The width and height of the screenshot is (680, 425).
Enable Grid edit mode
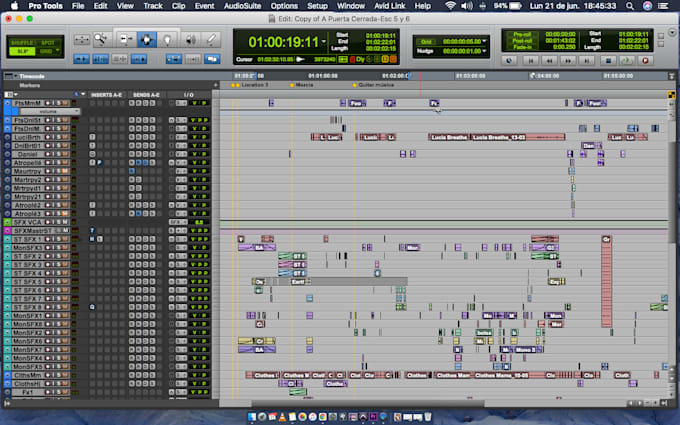[46, 51]
